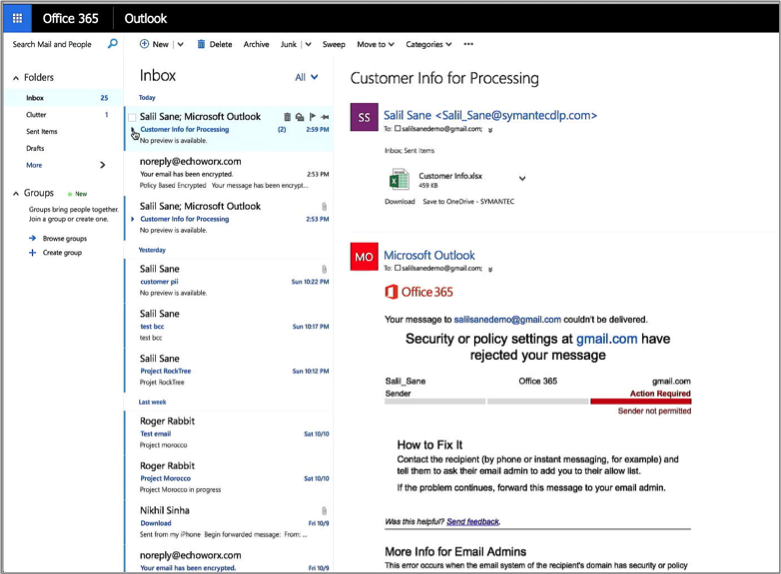
Task: Click the Excel attachment icon for Customer Info.xlsx
Action: (x=398, y=179)
